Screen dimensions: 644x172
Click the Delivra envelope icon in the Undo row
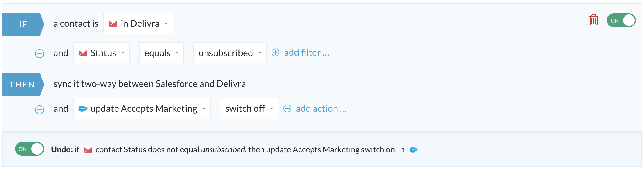point(88,150)
